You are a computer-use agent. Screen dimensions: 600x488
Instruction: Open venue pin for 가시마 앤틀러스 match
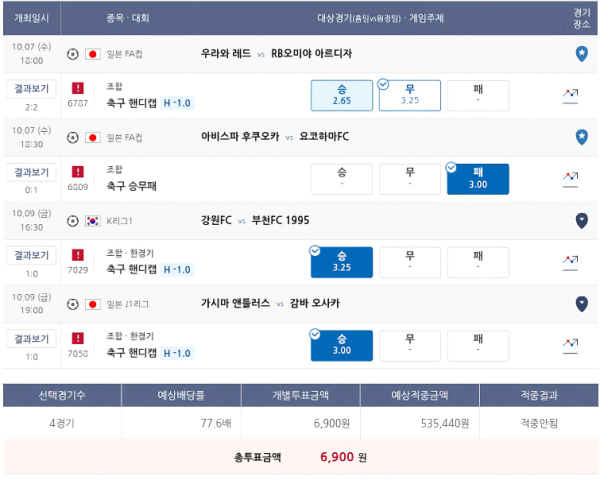click(582, 304)
